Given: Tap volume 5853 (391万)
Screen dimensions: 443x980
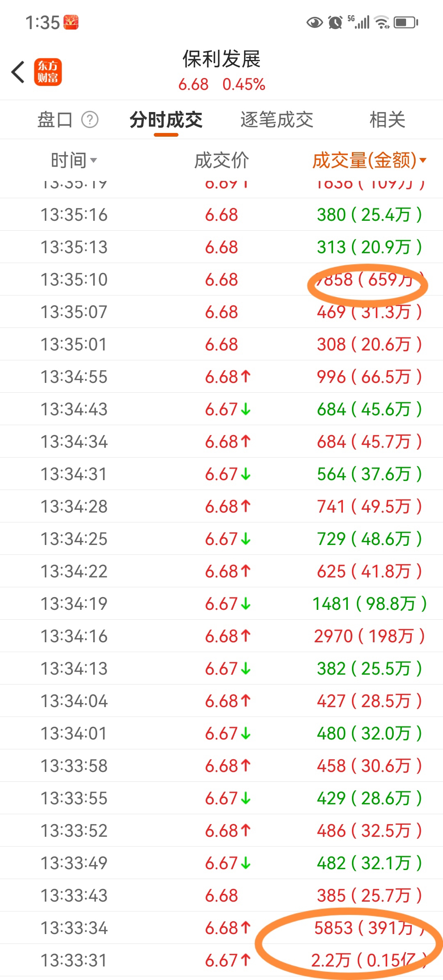Looking at the screenshot, I should click(370, 928).
